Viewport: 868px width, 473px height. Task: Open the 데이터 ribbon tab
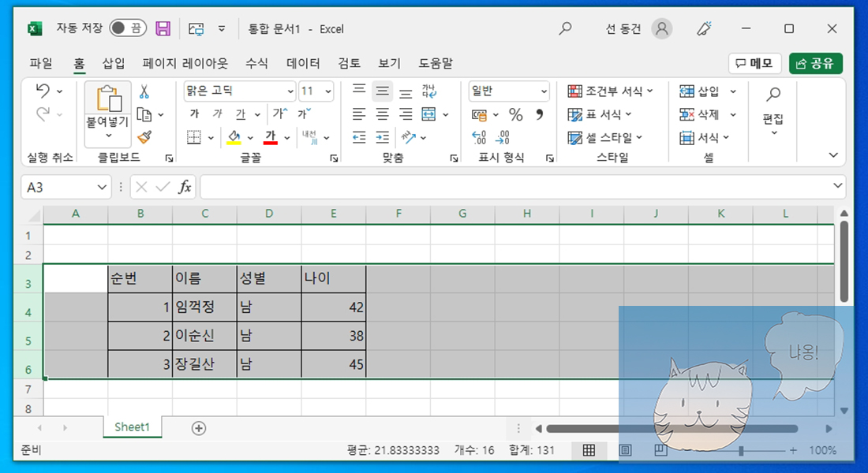click(303, 63)
